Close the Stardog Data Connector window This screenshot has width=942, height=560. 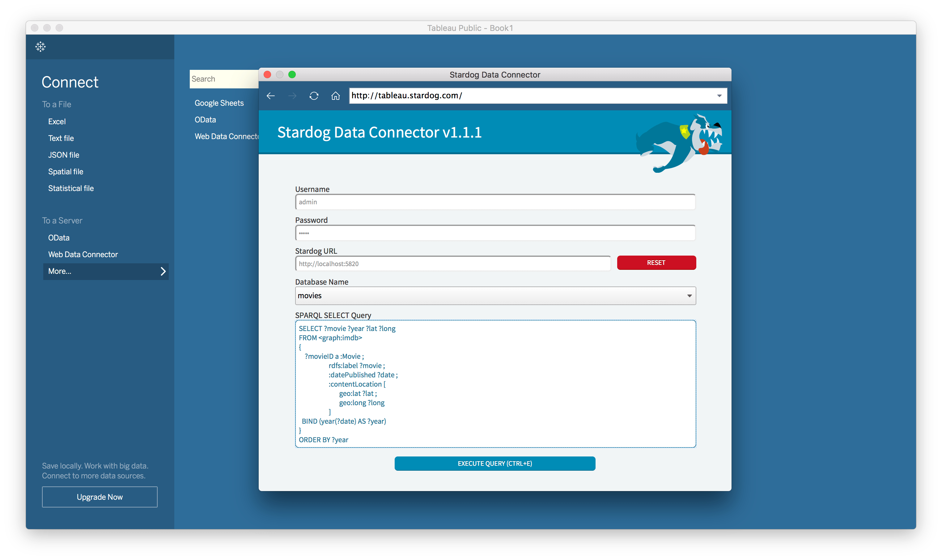click(267, 75)
